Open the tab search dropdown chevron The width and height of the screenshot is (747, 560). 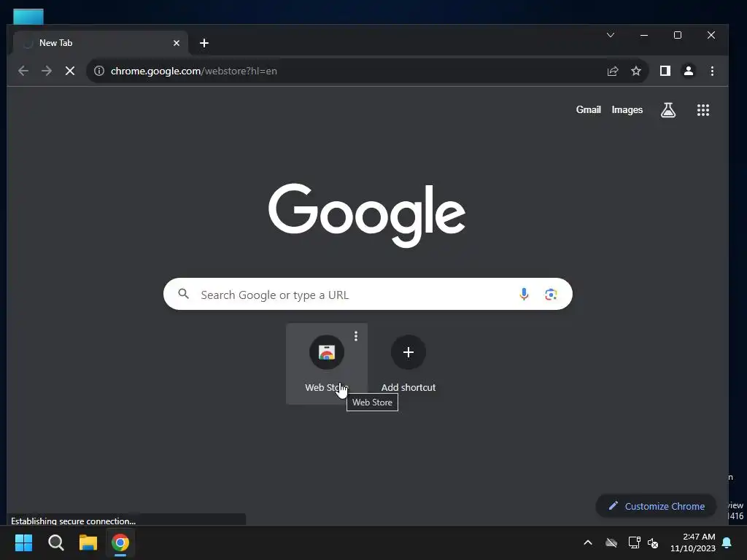pos(611,35)
